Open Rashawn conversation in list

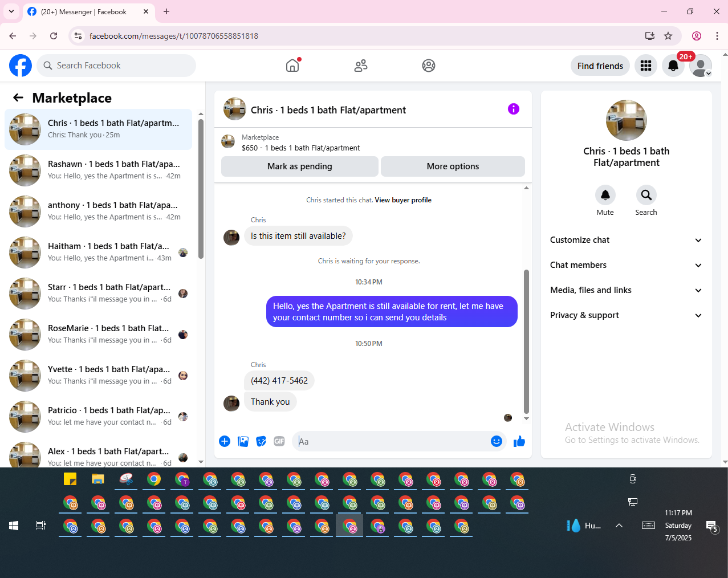coord(98,170)
